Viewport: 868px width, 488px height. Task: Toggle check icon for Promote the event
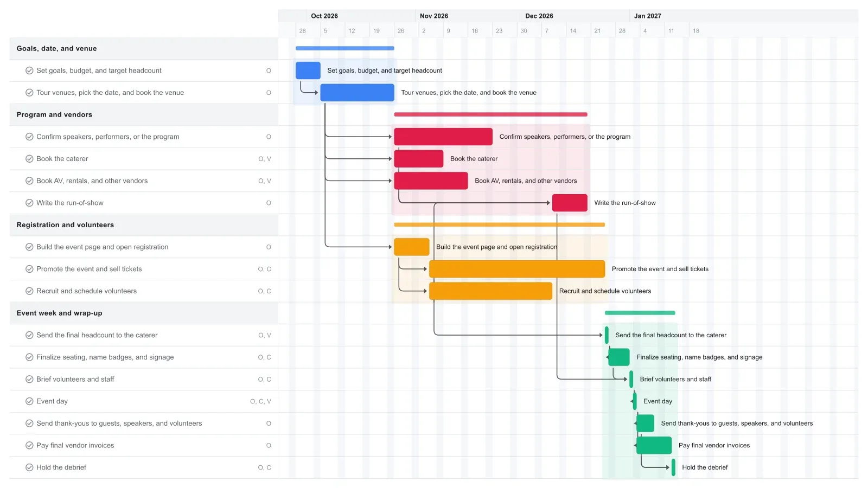(29, 269)
